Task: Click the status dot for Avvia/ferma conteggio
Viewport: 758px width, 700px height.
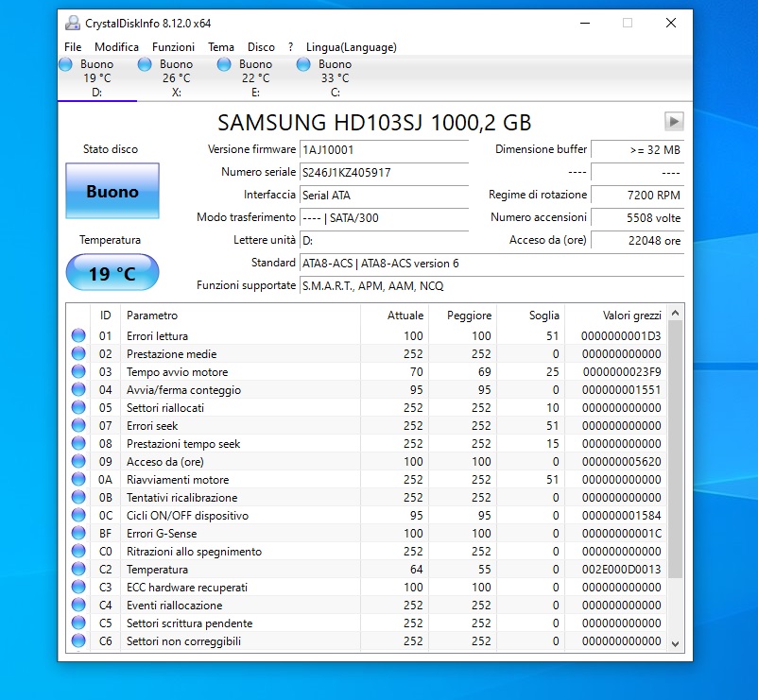Action: tap(78, 389)
